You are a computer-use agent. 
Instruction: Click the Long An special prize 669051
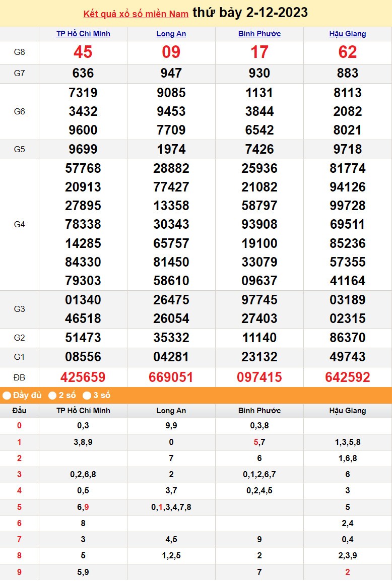(171, 377)
